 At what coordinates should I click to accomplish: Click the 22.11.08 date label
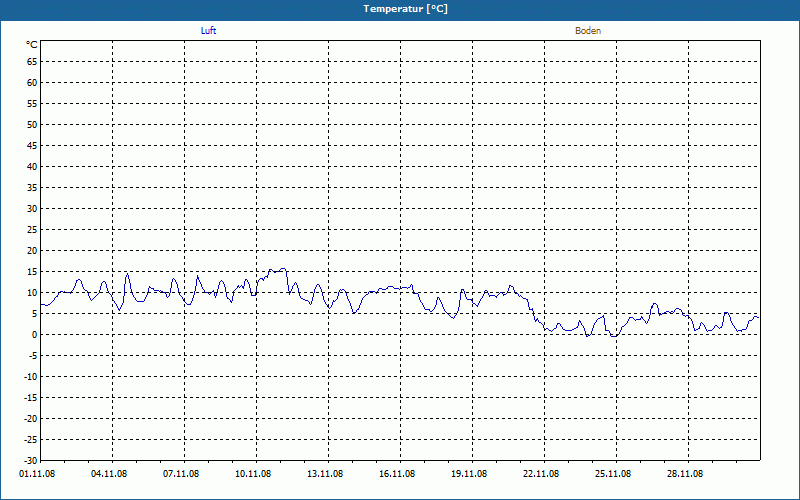(x=541, y=474)
